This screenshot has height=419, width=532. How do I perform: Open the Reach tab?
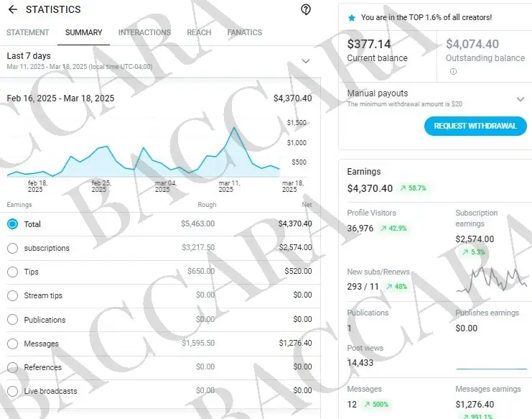point(199,32)
